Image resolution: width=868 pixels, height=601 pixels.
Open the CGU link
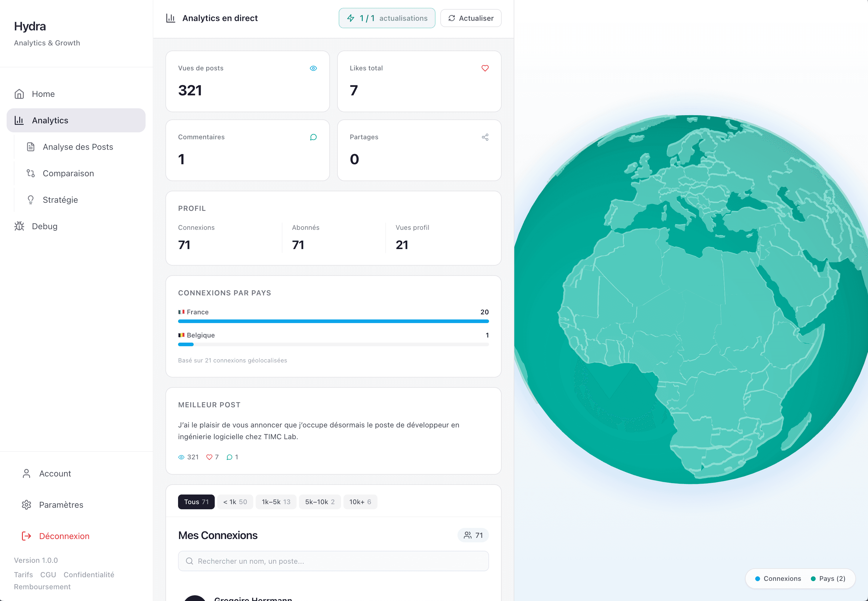tap(48, 575)
